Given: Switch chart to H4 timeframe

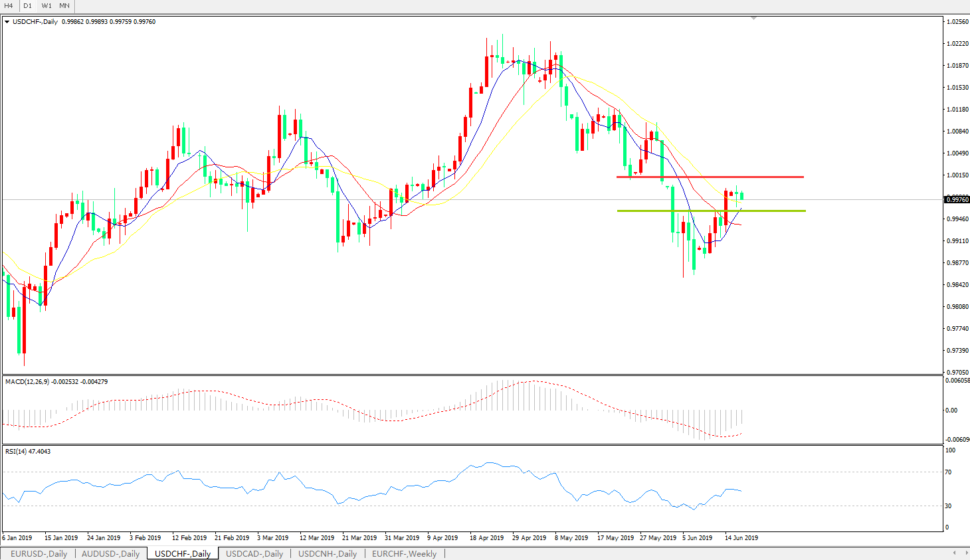Looking at the screenshot, I should (x=9, y=6).
